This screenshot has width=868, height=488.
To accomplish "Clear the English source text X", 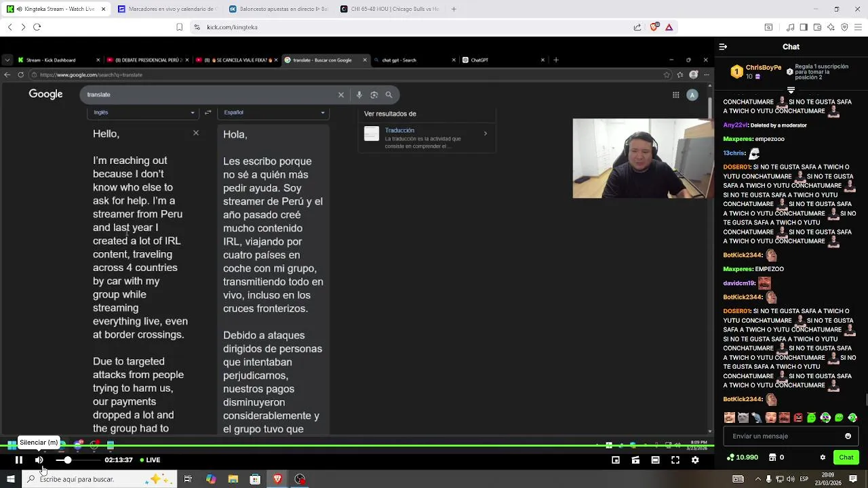I will [x=196, y=133].
